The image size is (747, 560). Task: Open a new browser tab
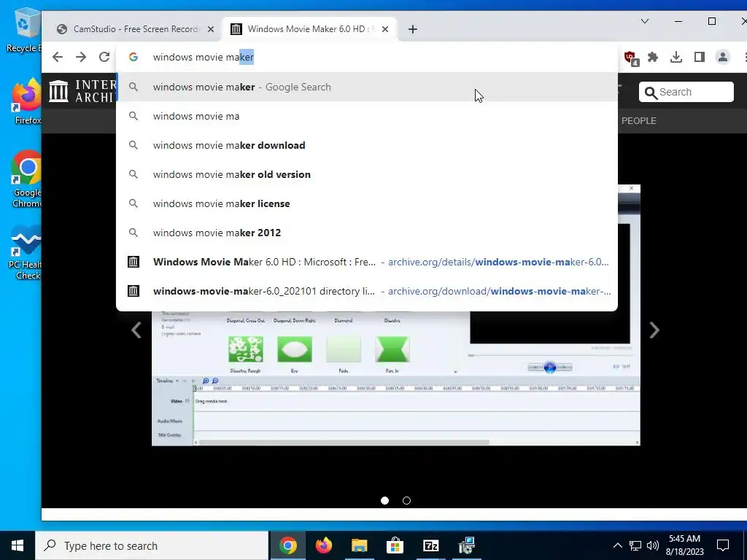coord(413,29)
